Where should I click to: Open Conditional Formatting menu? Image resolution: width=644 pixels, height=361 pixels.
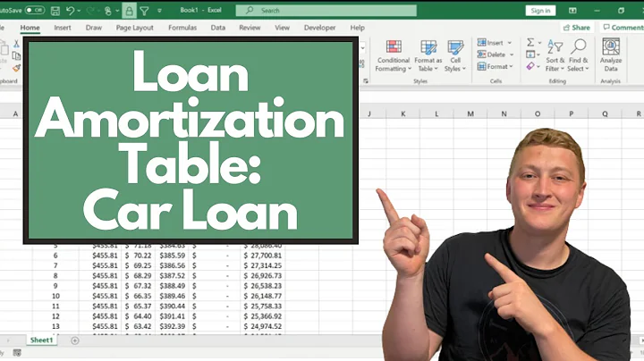(x=394, y=56)
